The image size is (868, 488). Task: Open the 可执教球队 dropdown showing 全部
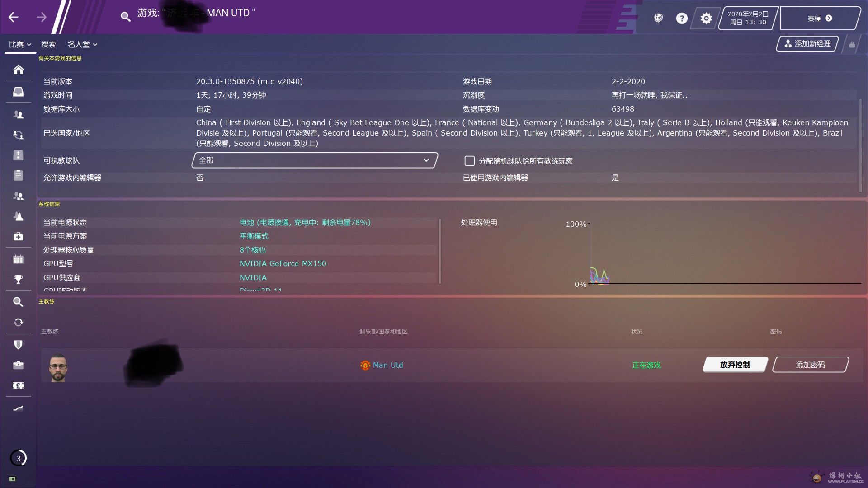[315, 160]
